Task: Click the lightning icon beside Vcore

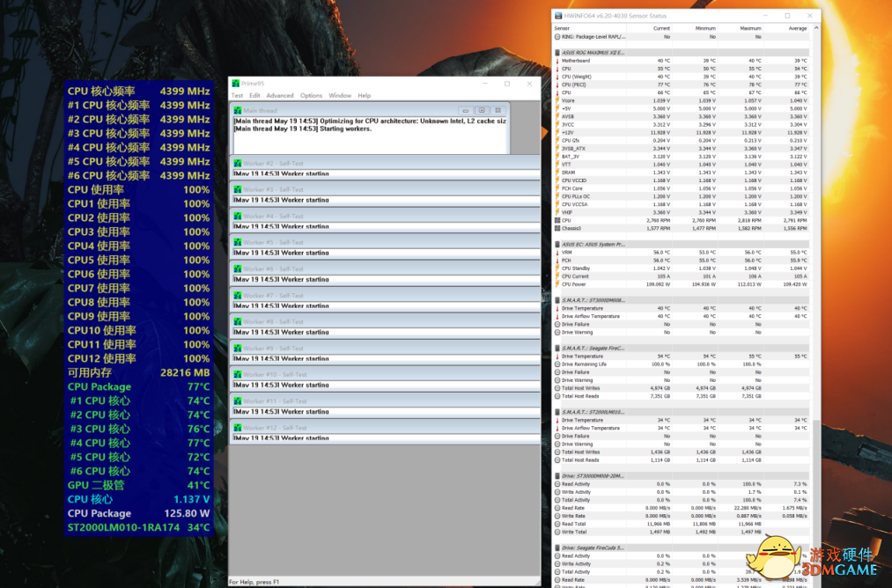Action: click(x=557, y=100)
